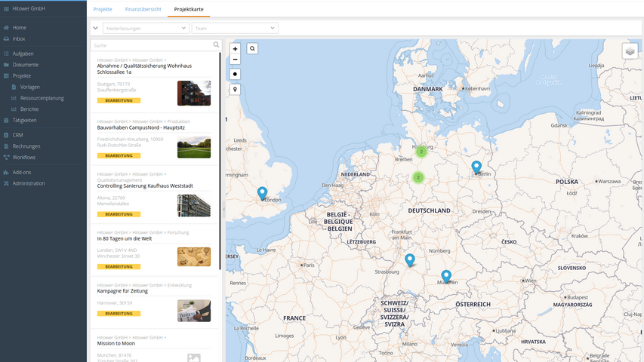
Task: Open the Workflows sidebar item
Action: [23, 158]
